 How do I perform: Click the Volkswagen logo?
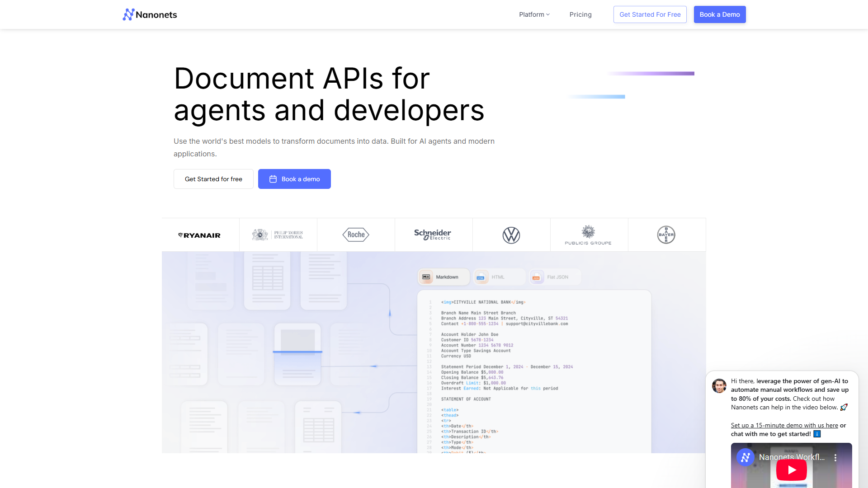coord(511,235)
